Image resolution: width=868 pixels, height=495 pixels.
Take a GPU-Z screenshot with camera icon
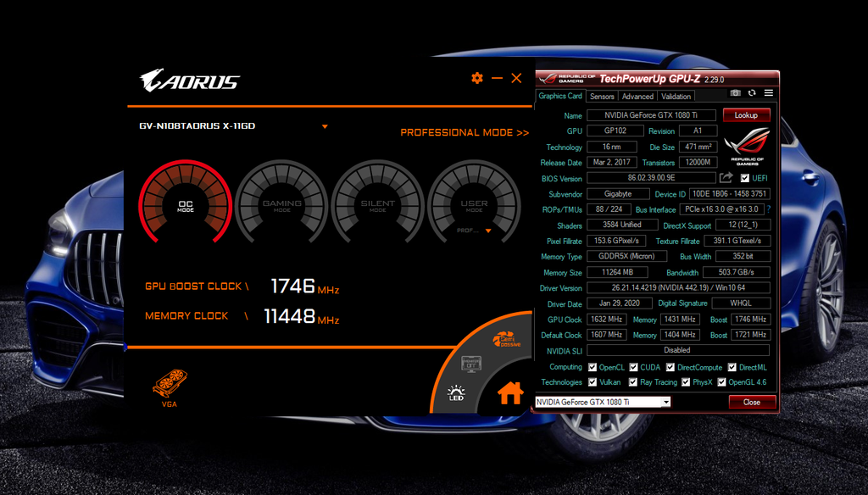(735, 93)
